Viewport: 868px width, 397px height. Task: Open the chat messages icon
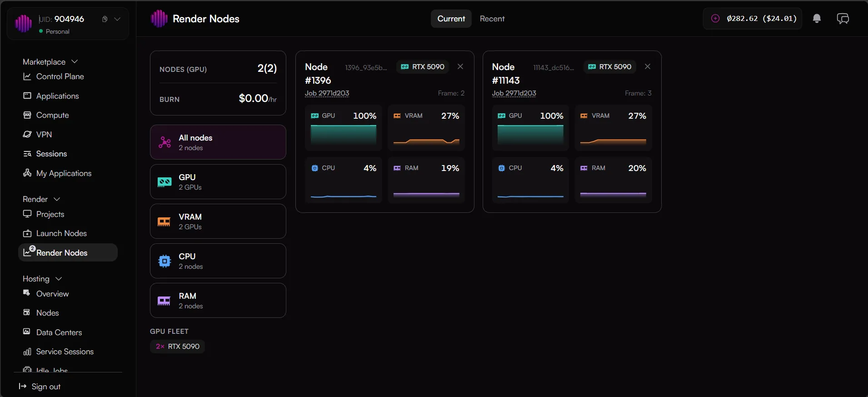click(x=843, y=19)
